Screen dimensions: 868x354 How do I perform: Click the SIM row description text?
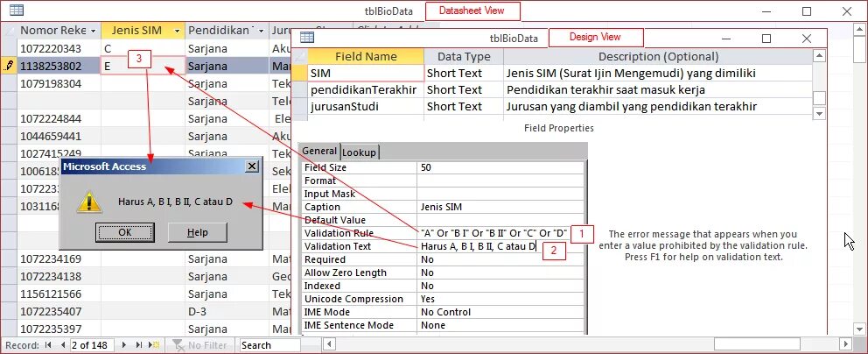pos(631,73)
